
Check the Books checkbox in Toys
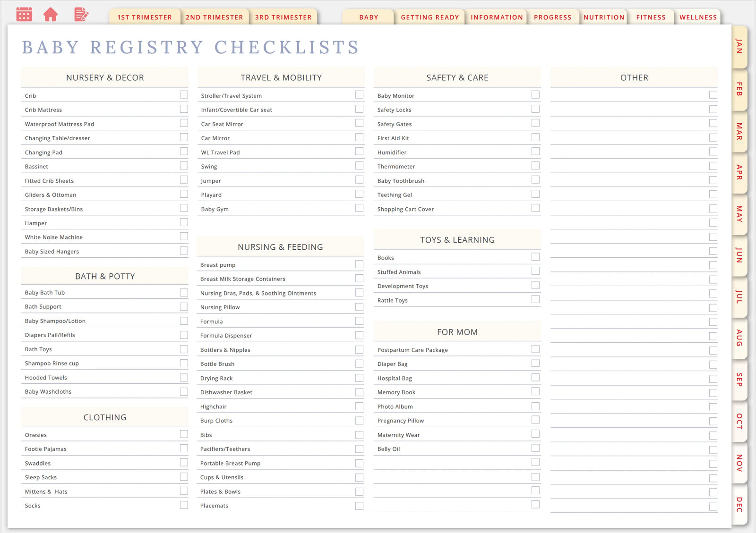tap(535, 257)
